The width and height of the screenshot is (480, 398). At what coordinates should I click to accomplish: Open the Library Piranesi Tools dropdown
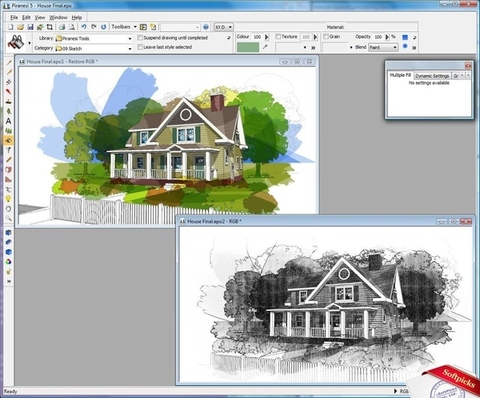94,39
